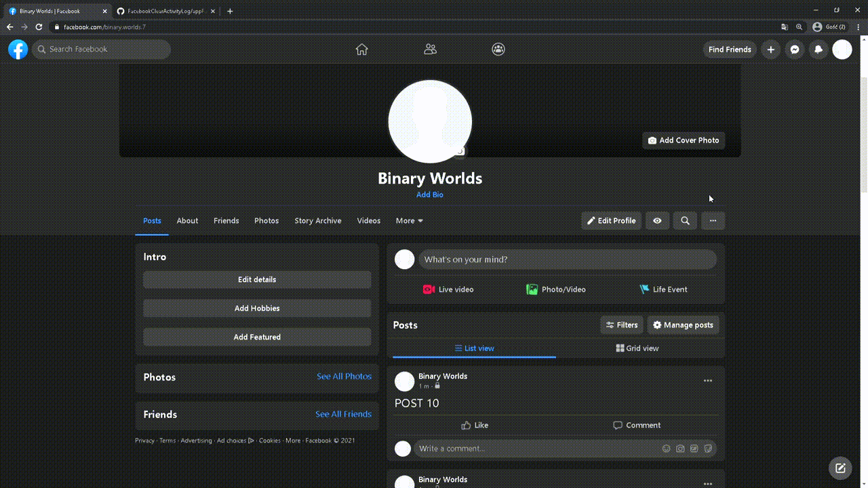Click the translate page icon
Screen dimensions: 868x488
[x=785, y=27]
